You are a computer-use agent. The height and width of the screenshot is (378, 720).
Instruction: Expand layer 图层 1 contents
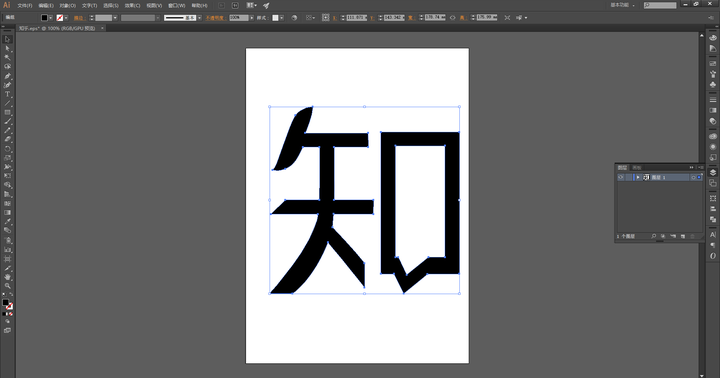pos(638,177)
